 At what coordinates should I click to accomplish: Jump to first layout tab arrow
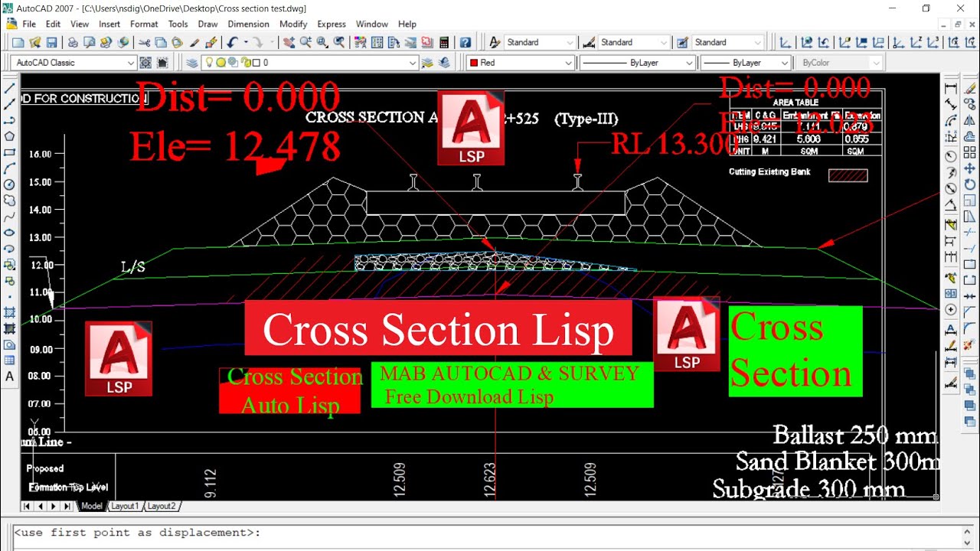pyautogui.click(x=27, y=506)
